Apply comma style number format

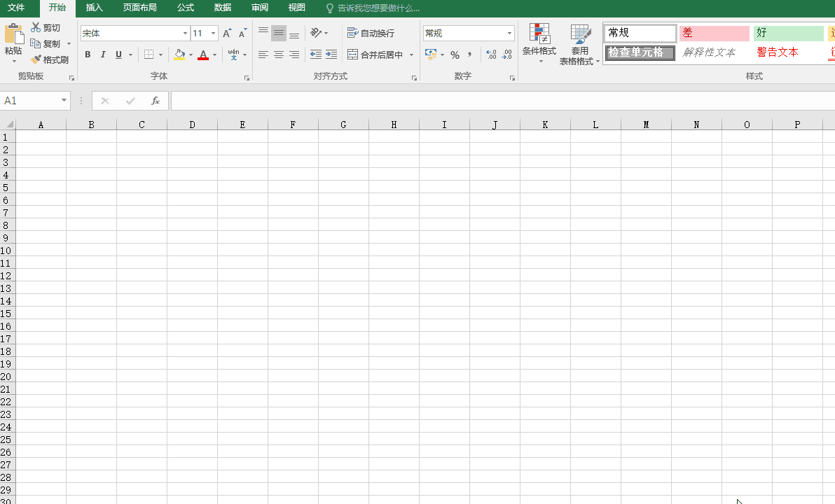click(x=469, y=55)
